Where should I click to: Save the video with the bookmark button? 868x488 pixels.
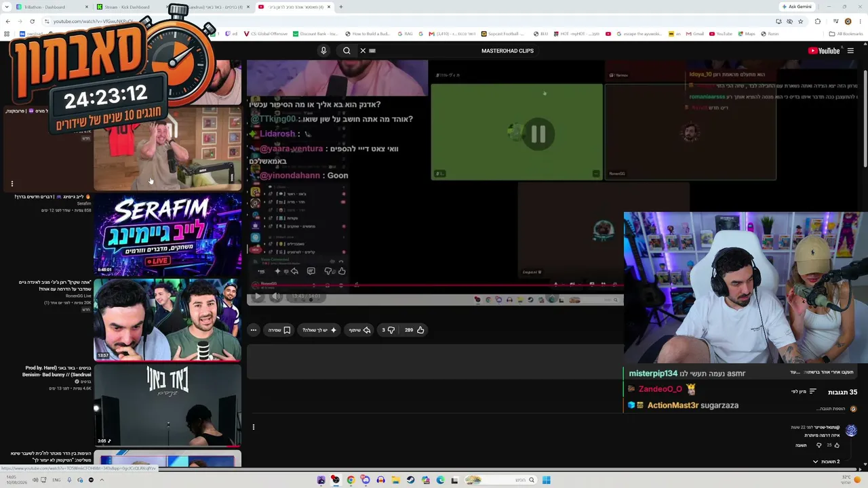[279, 330]
